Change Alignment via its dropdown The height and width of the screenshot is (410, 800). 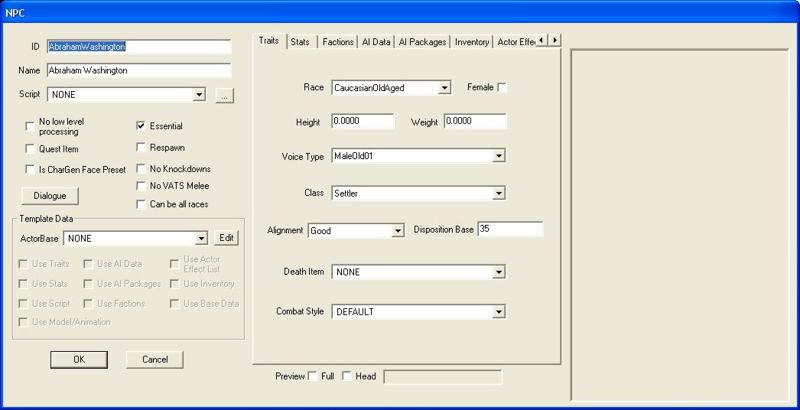click(x=398, y=231)
